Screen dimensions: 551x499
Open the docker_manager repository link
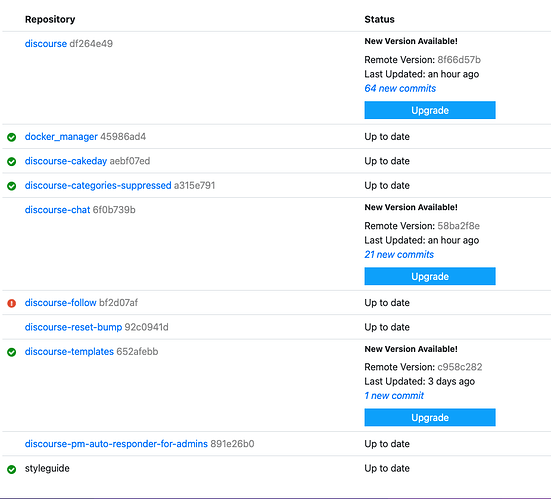pyautogui.click(x=61, y=137)
